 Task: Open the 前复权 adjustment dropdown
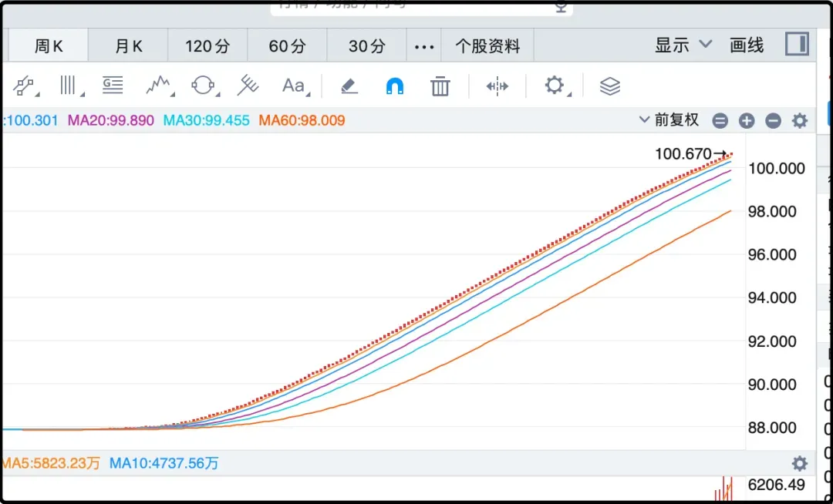point(669,120)
